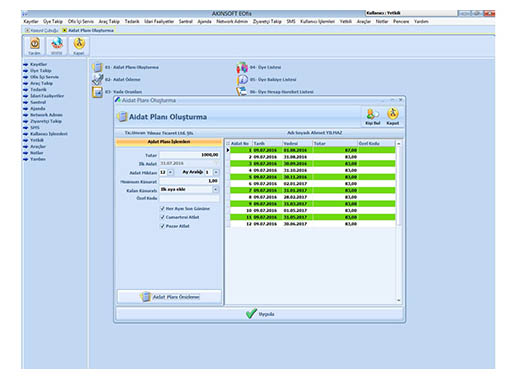Screen dimensions: 510x380
Task: Expand Network Admin in sidebar
Action: 46,115
